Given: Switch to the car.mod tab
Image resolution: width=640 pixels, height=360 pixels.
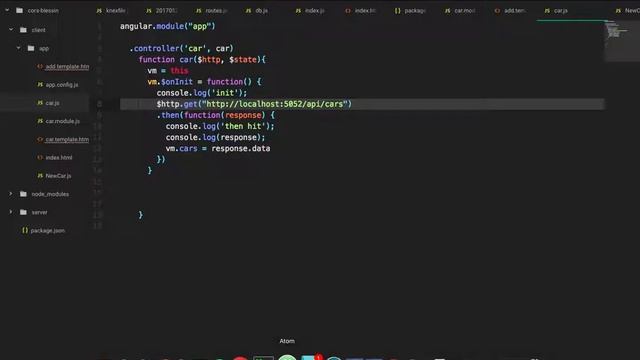Looking at the screenshot, I should point(460,11).
